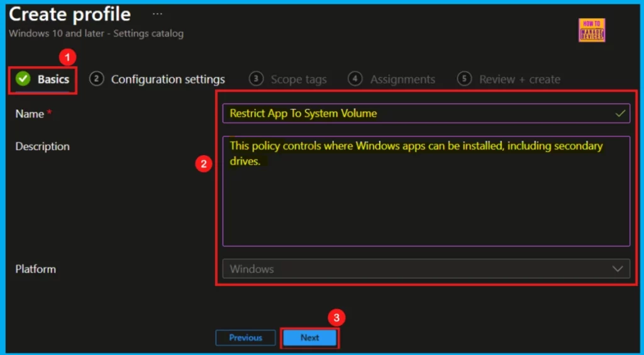Expand the Platform dropdown chevron

pyautogui.click(x=618, y=269)
